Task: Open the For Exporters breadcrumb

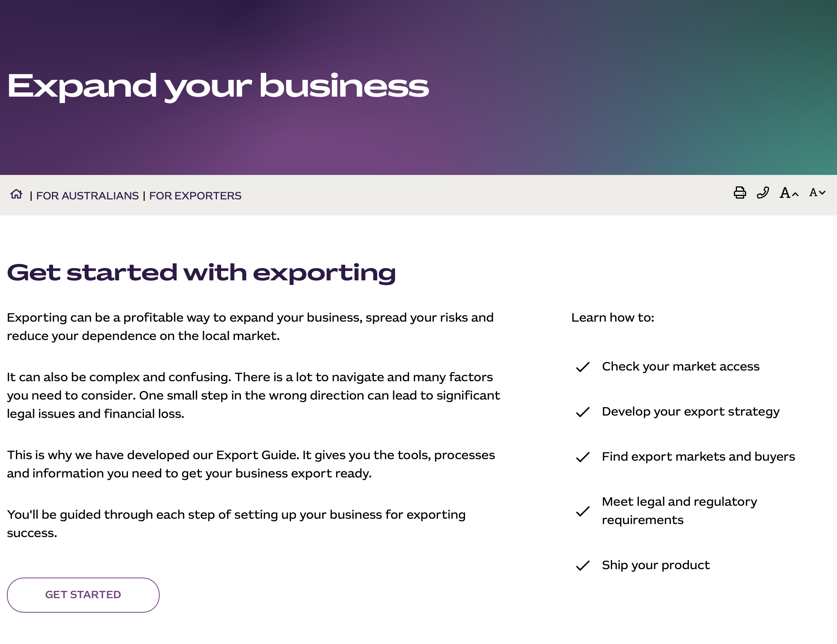Action: [195, 196]
